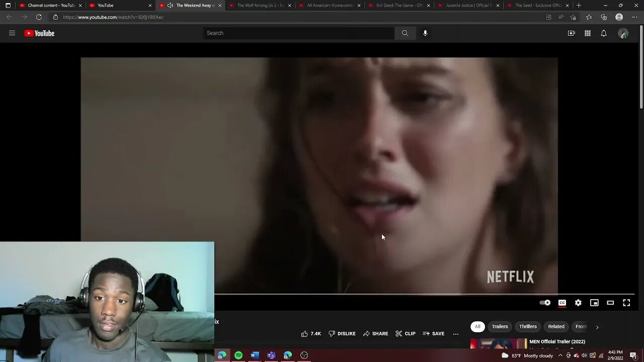
Task: Click the CLIP button
Action: pyautogui.click(x=406, y=334)
